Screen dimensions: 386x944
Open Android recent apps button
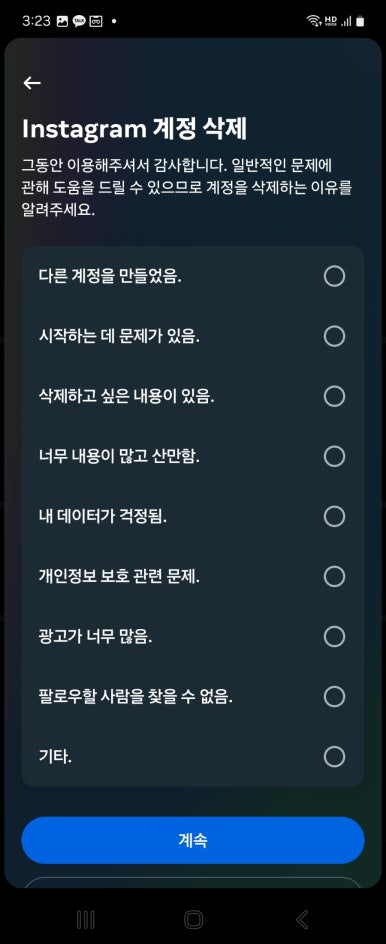[x=86, y=919]
